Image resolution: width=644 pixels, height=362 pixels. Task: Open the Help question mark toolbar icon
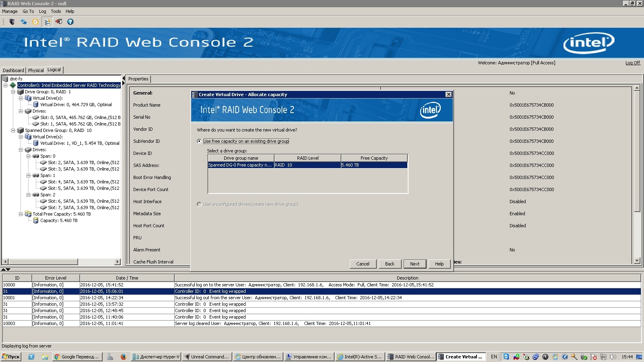coord(70,22)
